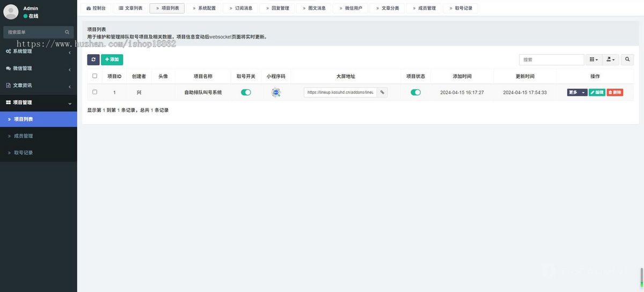Image resolution: width=644 pixels, height=292 pixels.
Task: Click the Admin avatar picture
Action: click(11, 12)
